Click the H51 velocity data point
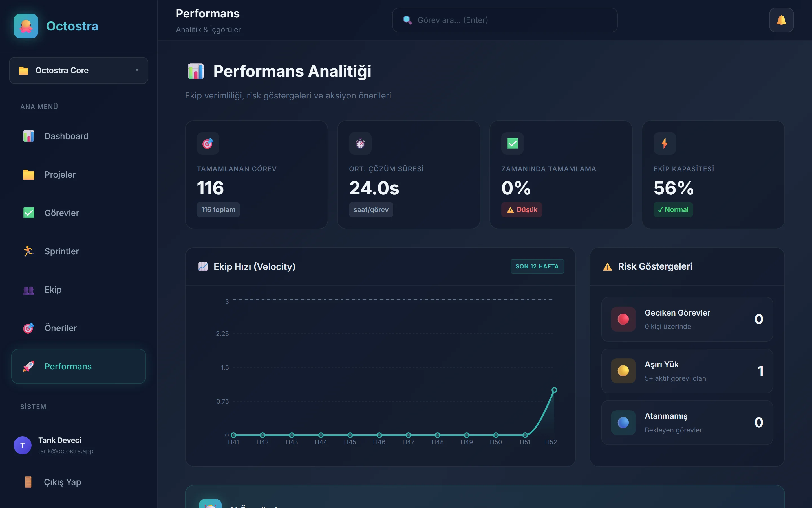 point(525,435)
